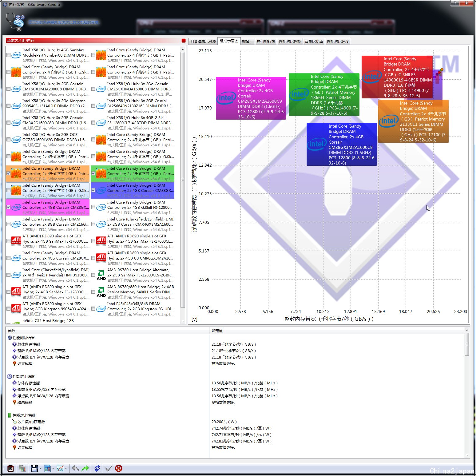Viewport: 476px width, 476px height.
Task: Tick checkbox for Hynix HMT351U6B entry
Action: coord(9,275)
